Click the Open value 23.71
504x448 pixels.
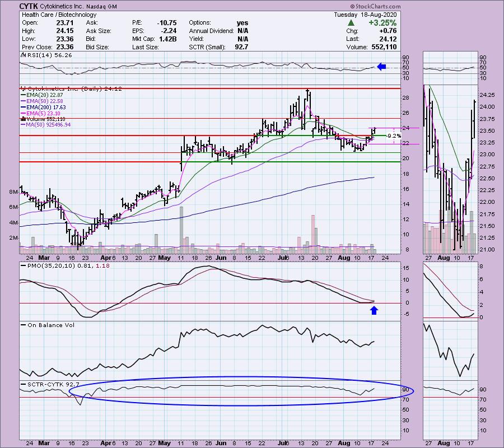tap(65, 23)
